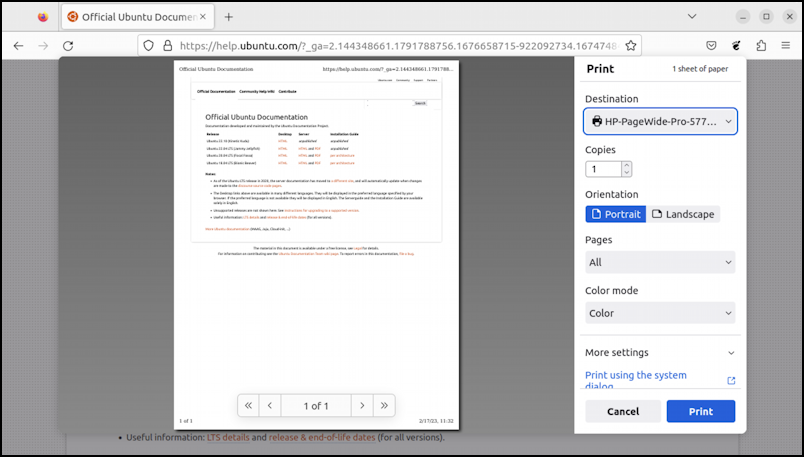This screenshot has height=457, width=804.
Task: Minimize the Firefox window
Action: tap(742, 16)
